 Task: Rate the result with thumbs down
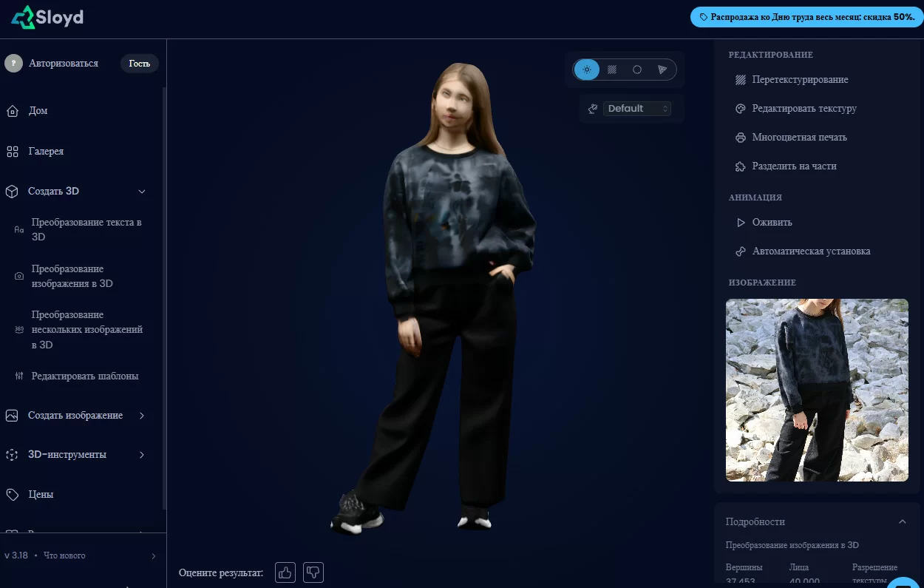tap(313, 572)
